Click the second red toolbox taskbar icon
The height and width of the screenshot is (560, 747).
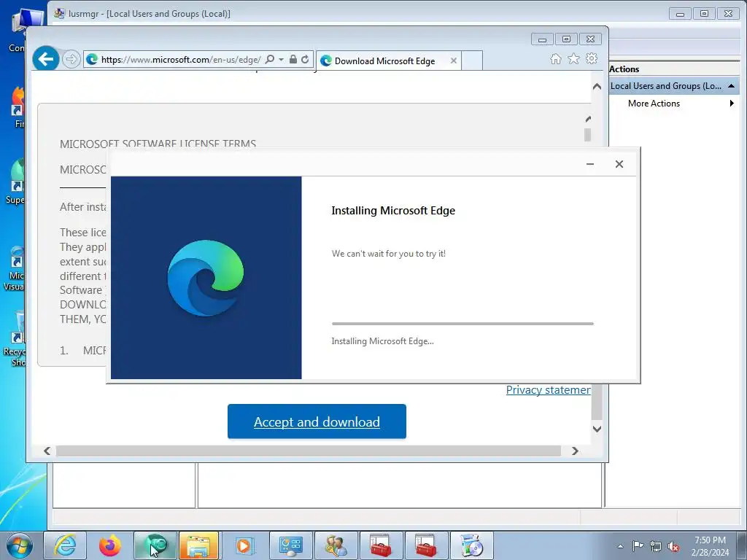(x=426, y=545)
